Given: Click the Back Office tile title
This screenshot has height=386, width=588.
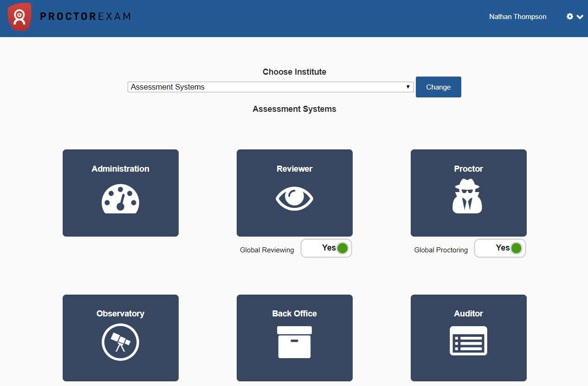Looking at the screenshot, I should tap(295, 314).
